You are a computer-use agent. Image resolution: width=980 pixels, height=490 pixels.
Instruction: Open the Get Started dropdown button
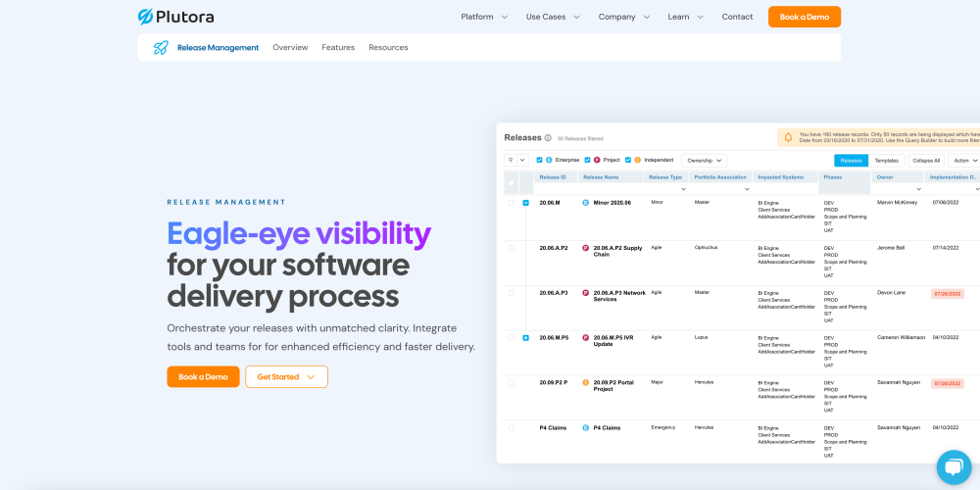point(286,377)
